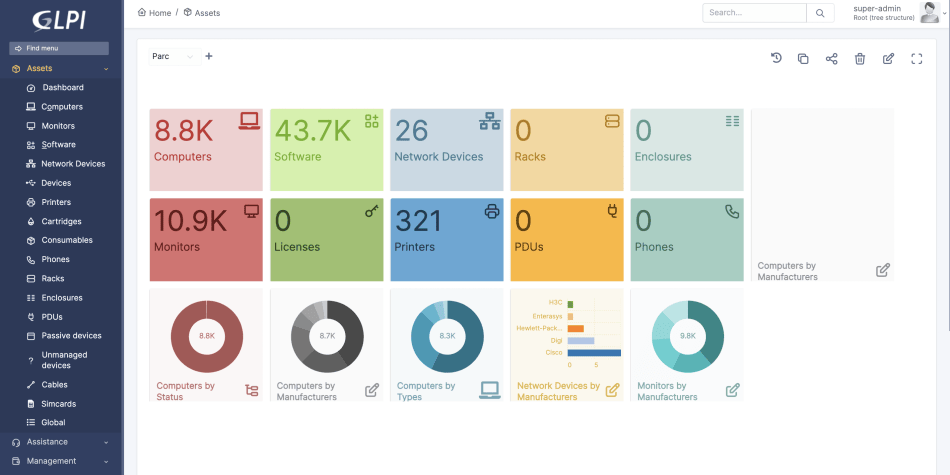Open the 321 Printers card

coord(447,240)
